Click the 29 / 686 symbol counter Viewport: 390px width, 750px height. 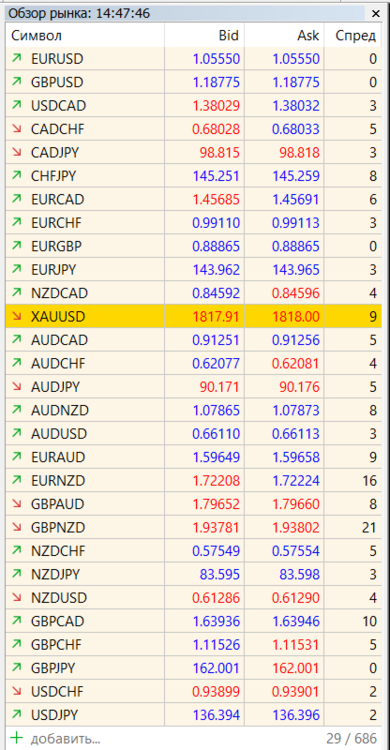click(352, 738)
